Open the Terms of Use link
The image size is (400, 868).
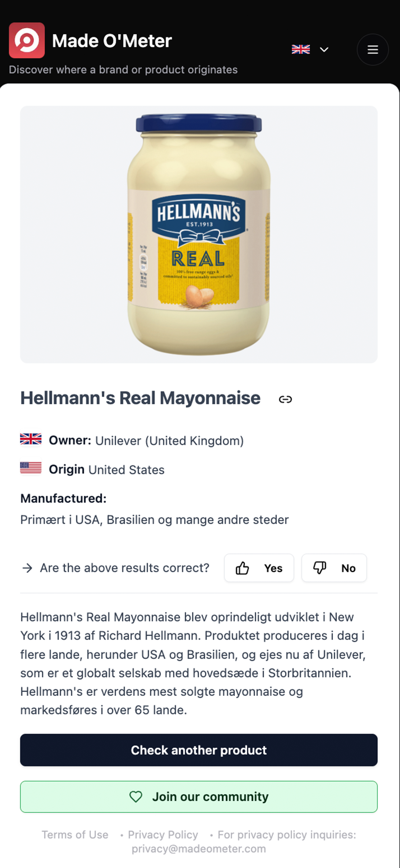coord(75,835)
